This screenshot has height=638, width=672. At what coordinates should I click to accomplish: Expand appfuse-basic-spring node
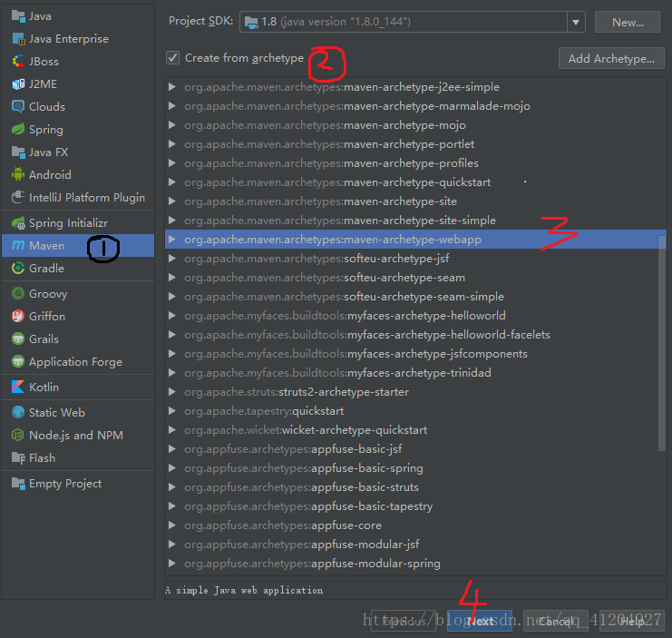(x=172, y=468)
